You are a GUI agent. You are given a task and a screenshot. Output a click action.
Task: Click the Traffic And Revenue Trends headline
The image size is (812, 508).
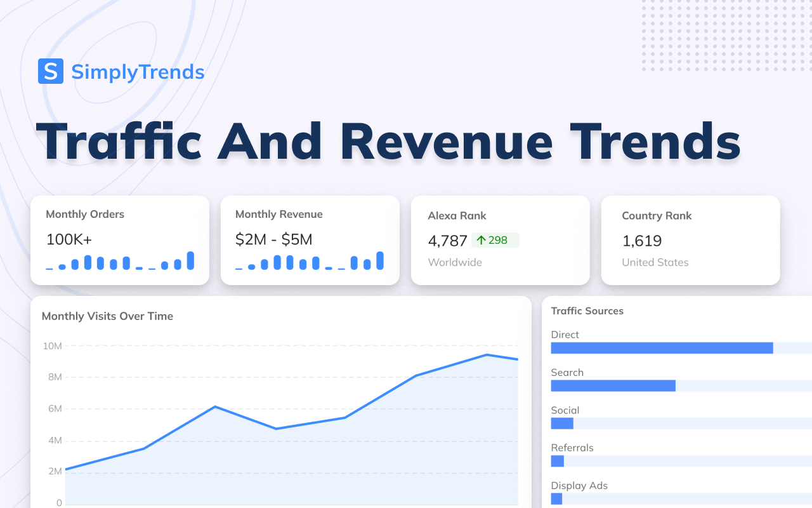(388, 141)
